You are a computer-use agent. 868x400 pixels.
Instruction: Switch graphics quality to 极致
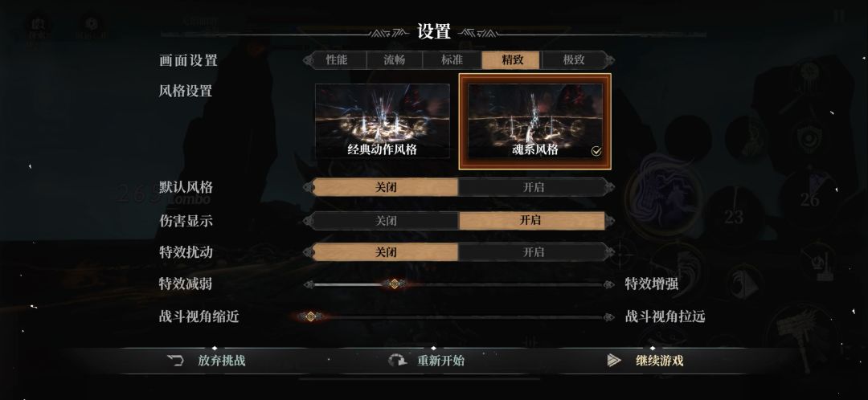coord(574,59)
